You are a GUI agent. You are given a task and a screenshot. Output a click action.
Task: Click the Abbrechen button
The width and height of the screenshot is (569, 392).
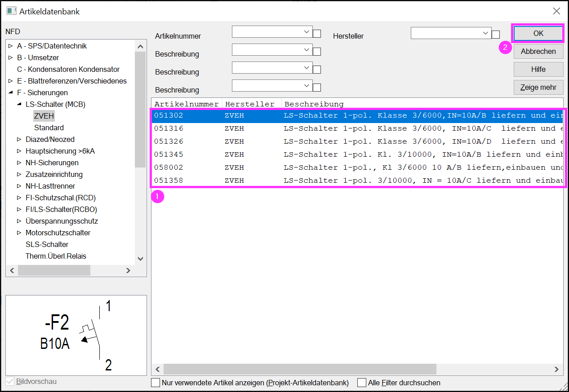[x=538, y=51]
